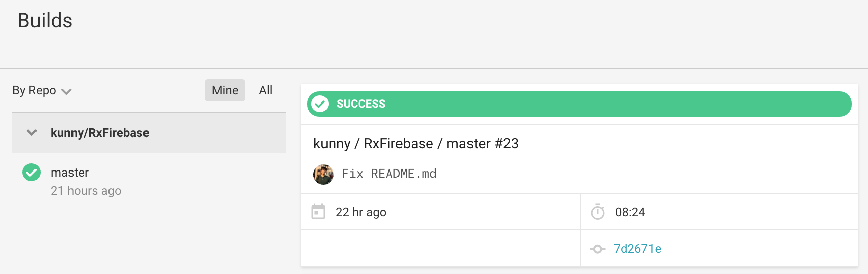Click the Fix README.md commit message
Image resolution: width=868 pixels, height=274 pixels.
click(389, 174)
